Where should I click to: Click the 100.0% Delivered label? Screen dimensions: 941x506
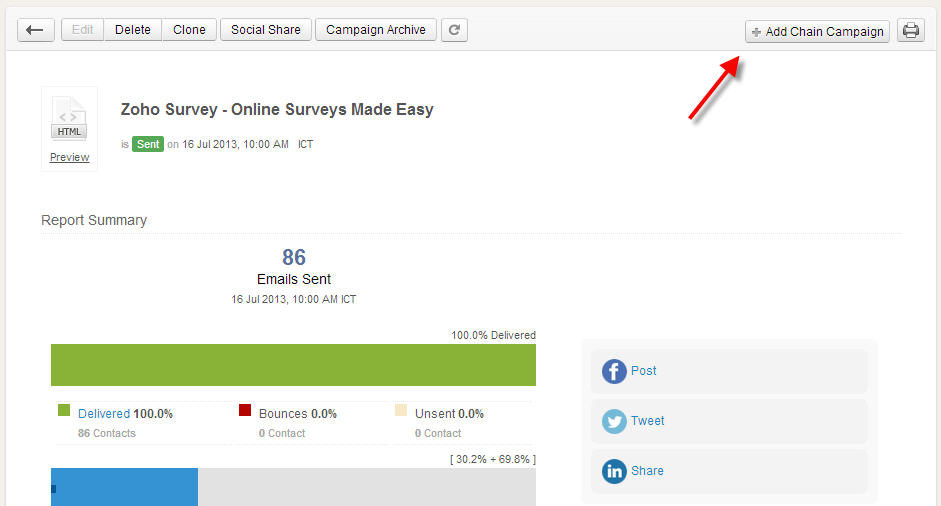[x=493, y=335]
